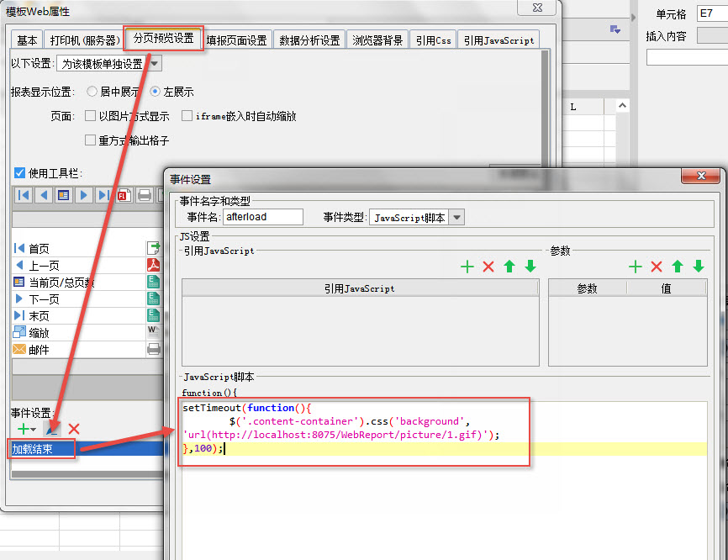Open the 引用Css tab

[x=433, y=40]
